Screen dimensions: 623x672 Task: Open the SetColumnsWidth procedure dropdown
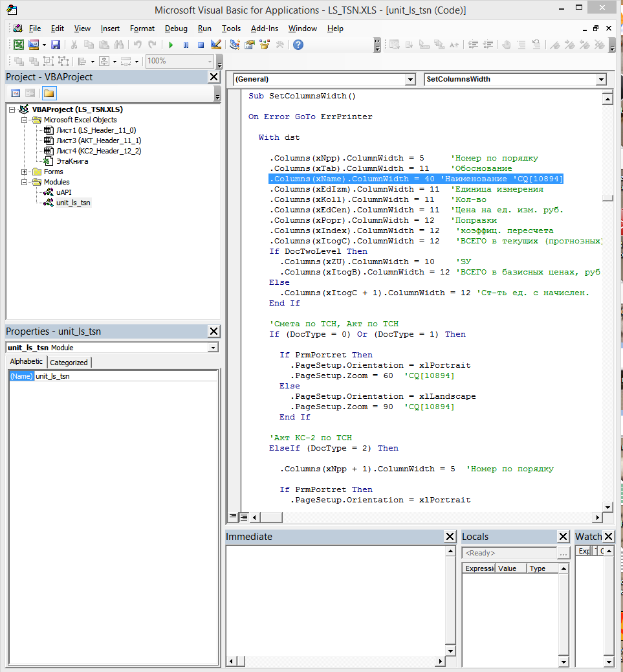[x=601, y=79]
